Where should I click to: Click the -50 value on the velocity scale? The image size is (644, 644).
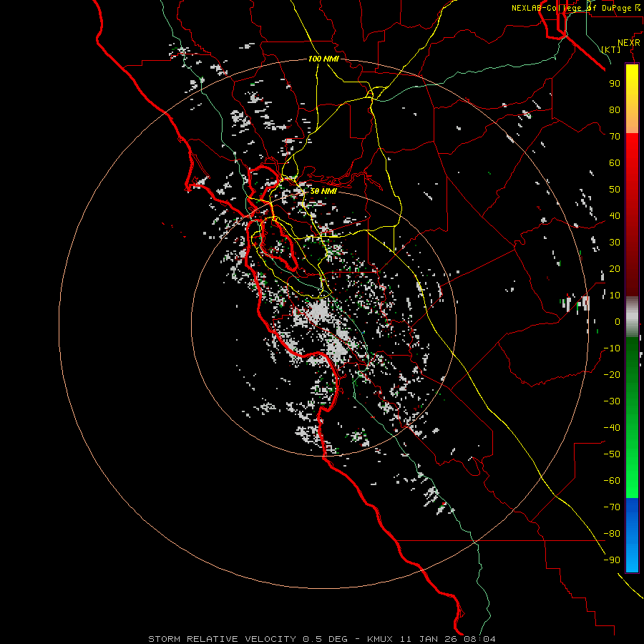pos(612,454)
